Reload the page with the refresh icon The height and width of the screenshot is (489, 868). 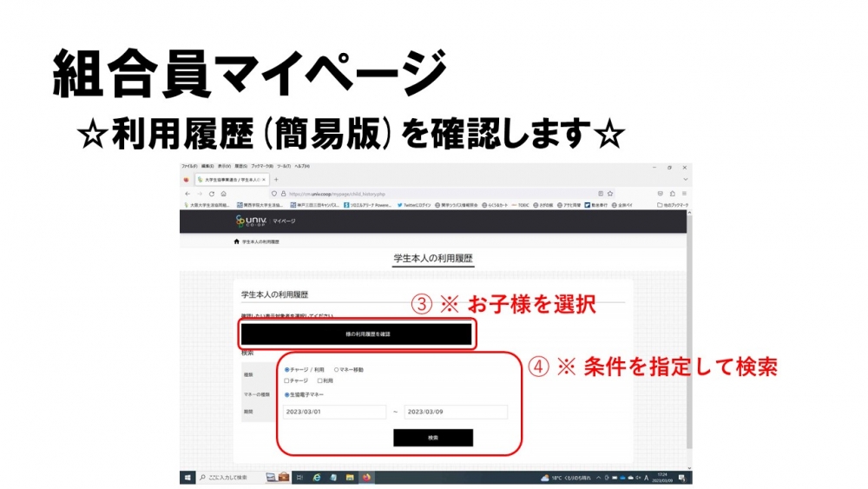pyautogui.click(x=211, y=194)
